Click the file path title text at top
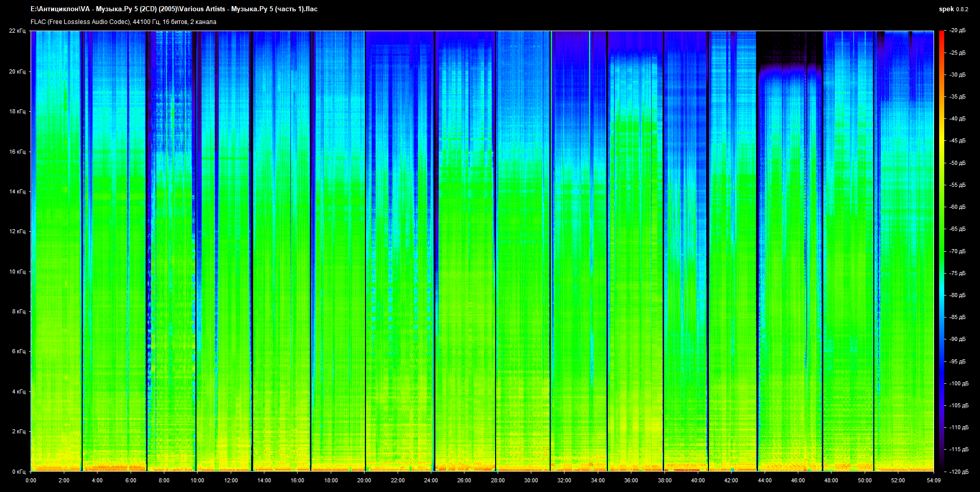This screenshot has width=980, height=492. [x=174, y=9]
